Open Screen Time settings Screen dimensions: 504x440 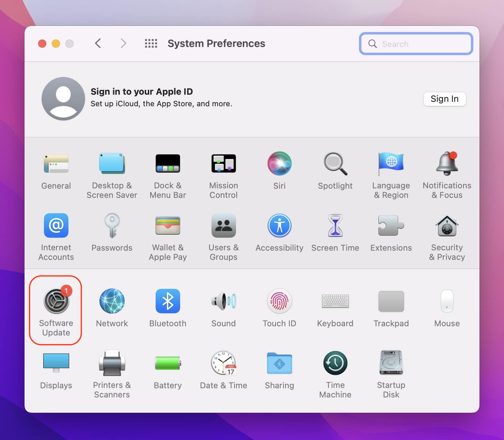335,226
